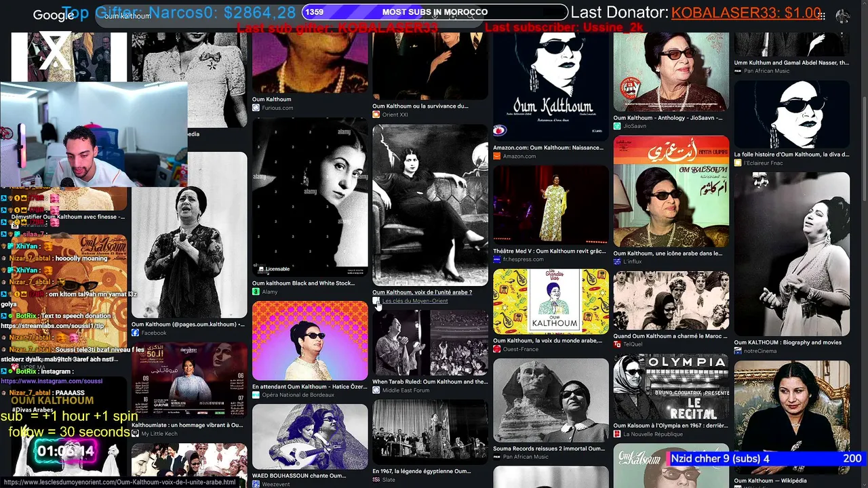Open 'En attendant Oum Kalthoum - Hatice Özer' link
This screenshot has height=488, width=868.
pos(310,386)
